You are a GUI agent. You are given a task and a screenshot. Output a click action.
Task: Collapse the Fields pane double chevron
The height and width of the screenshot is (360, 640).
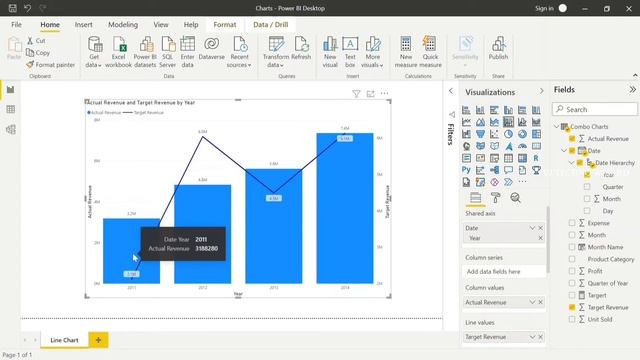tap(632, 89)
